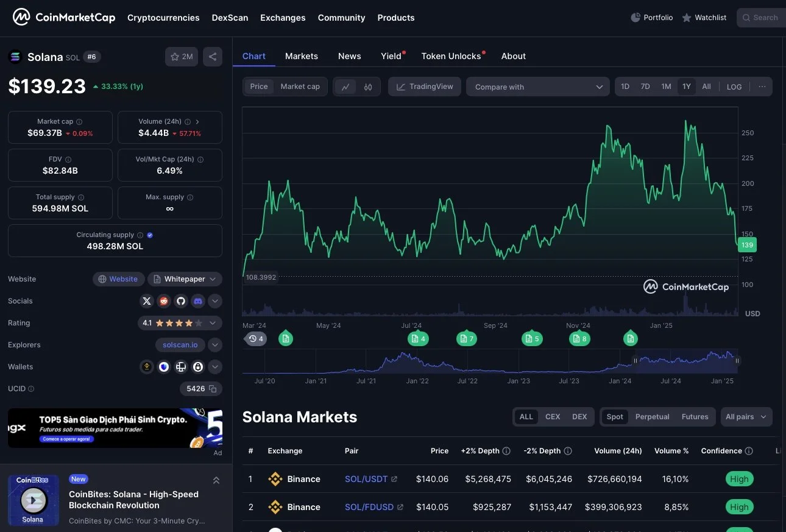Adjust right handle of range slider
Viewport: 786px width, 532px height.
pos(737,361)
